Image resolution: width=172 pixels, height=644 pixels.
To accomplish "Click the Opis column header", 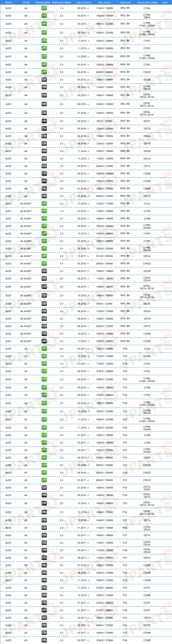I will pyautogui.click(x=165, y=2).
